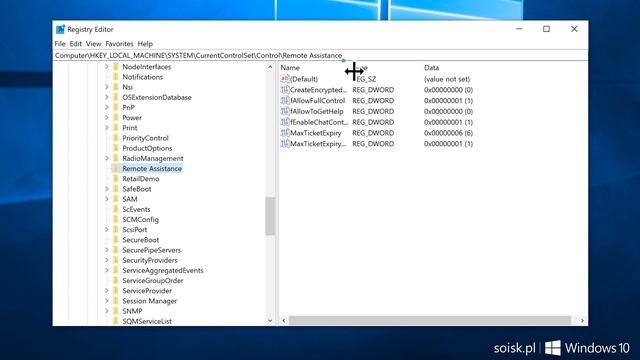Select the fAllowToGetHelp value
This screenshot has height=360, width=640.
coord(317,111)
